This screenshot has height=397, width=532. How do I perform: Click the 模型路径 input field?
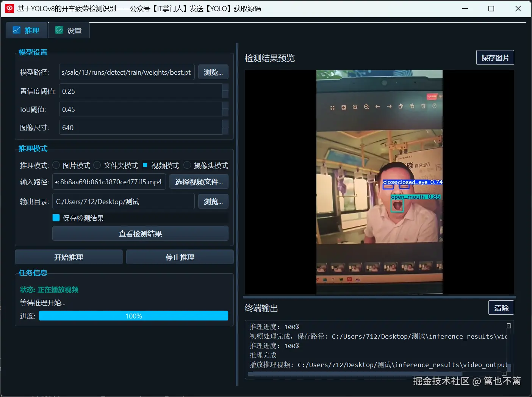click(x=127, y=72)
